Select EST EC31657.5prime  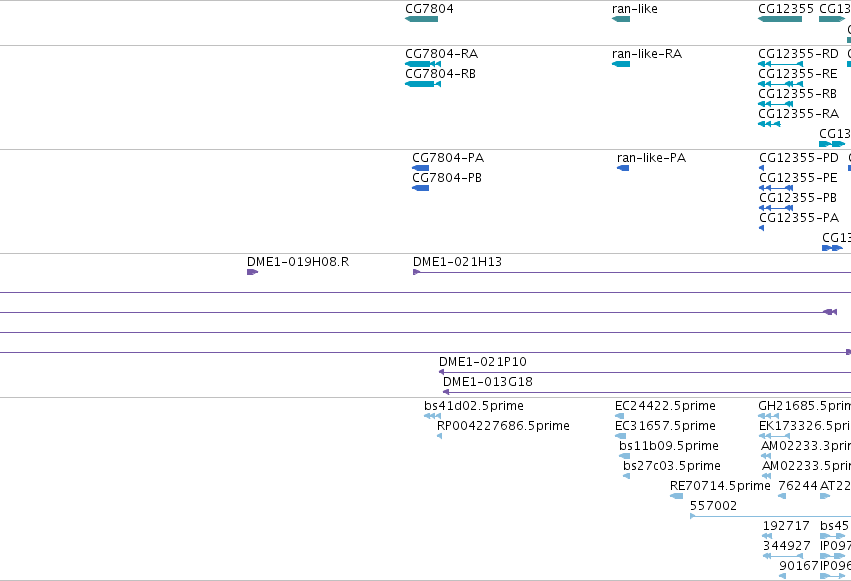point(620,436)
